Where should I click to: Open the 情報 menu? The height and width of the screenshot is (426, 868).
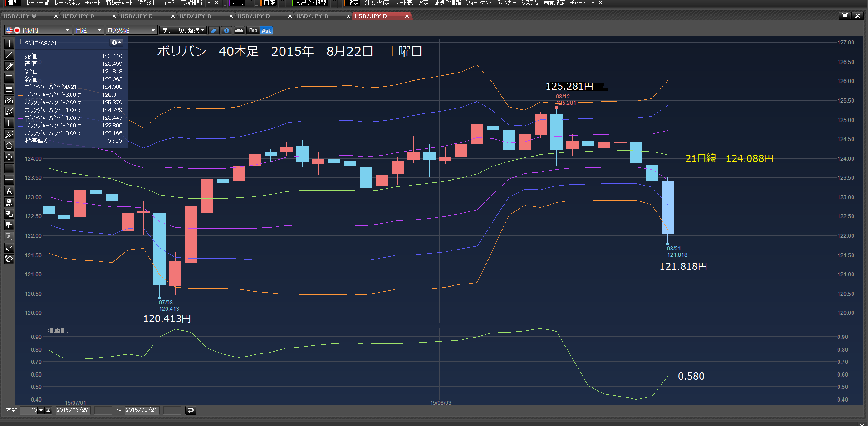13,3
